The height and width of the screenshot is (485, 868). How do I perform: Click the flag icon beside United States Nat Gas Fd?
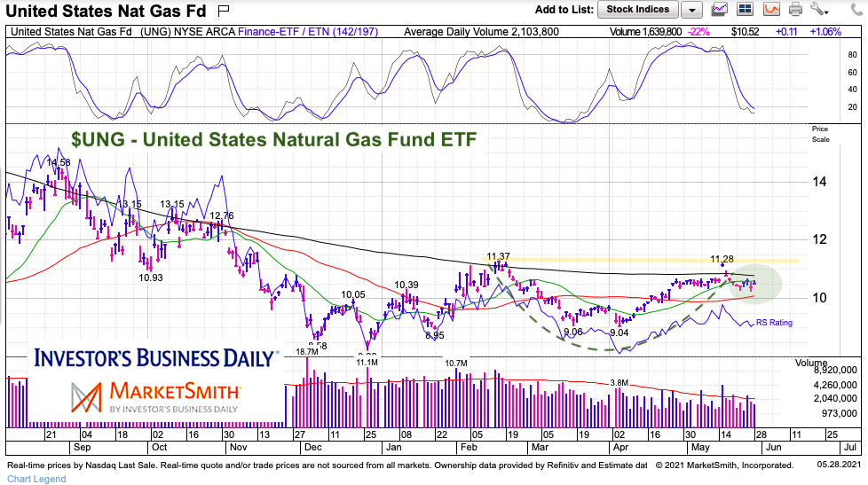pos(224,10)
